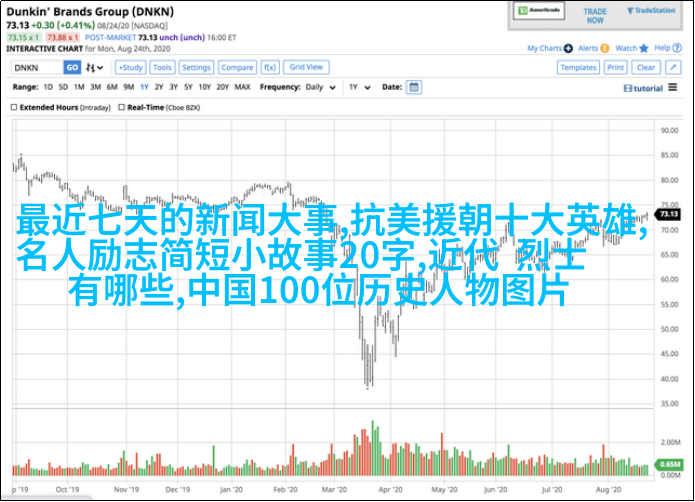Screen dimensions: 695x502
Task: Open the Templates button
Action: pos(578,68)
